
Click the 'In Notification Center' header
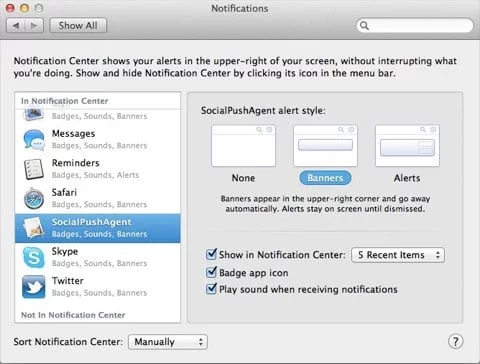65,101
